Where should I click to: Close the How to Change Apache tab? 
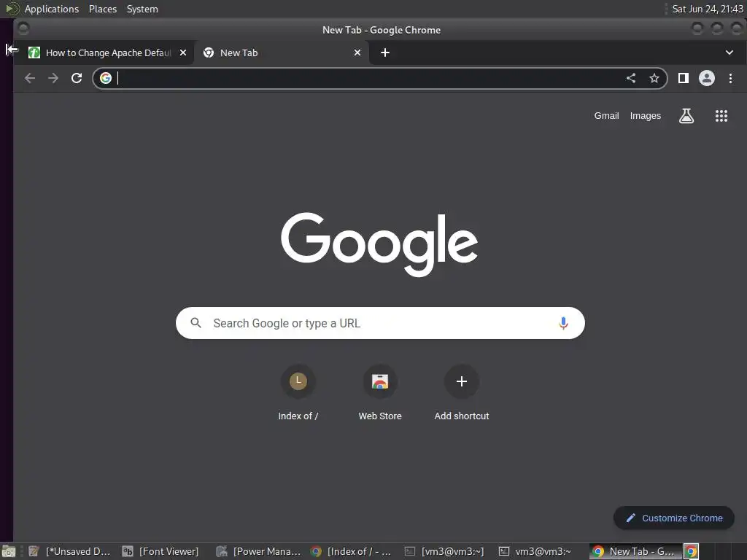click(183, 52)
